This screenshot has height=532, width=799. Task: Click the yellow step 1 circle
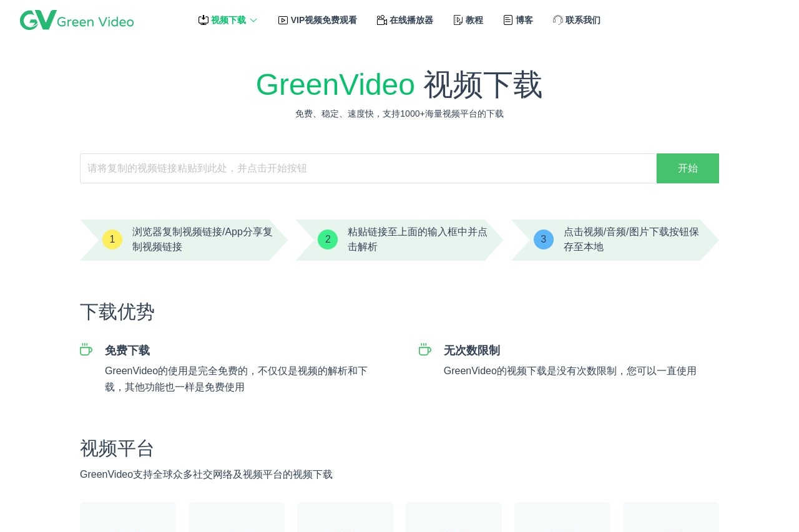tap(112, 239)
